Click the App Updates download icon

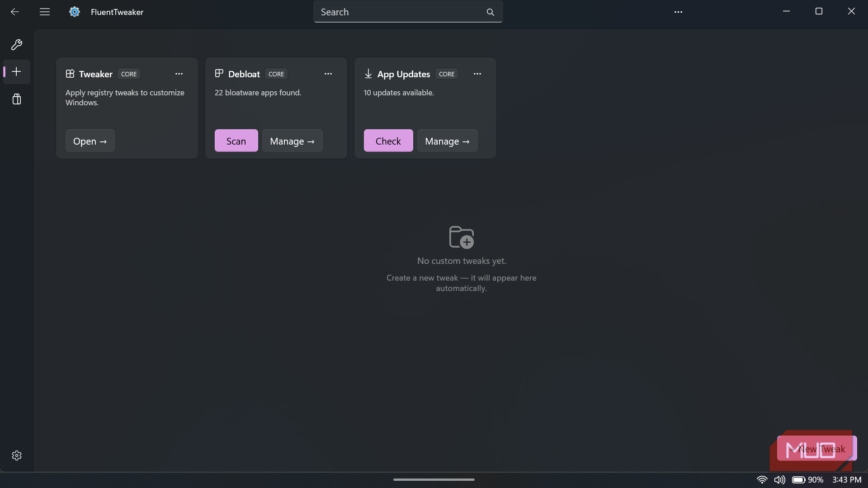[x=368, y=74]
